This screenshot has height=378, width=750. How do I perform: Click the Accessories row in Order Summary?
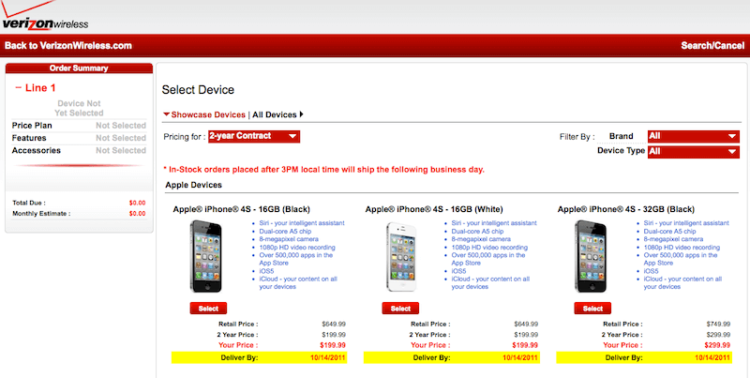(79, 150)
